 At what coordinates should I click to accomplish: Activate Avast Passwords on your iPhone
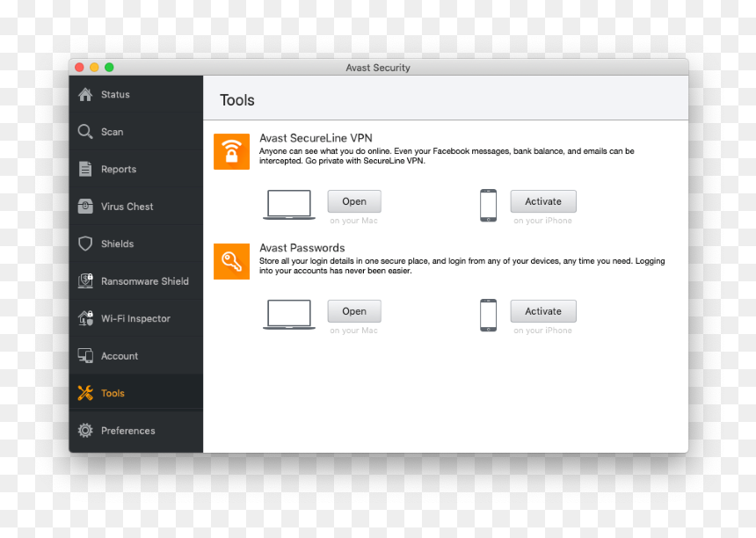(x=543, y=311)
